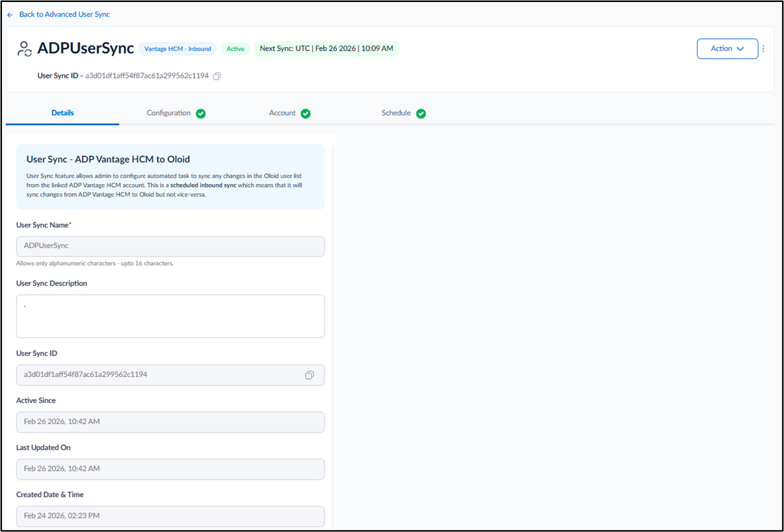Click the user sync profile icon
Screen dimensions: 784x532
click(x=24, y=49)
